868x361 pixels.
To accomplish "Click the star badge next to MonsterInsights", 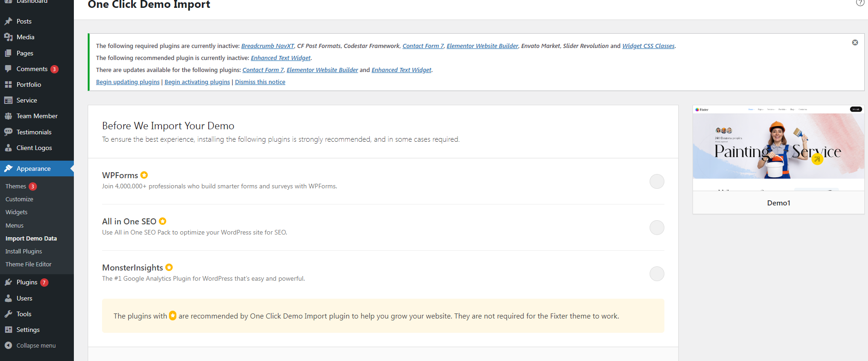I will [169, 267].
